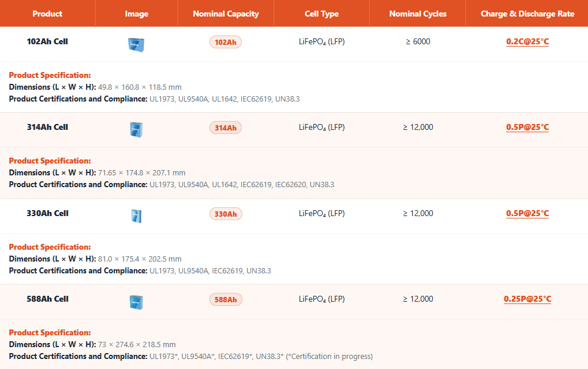Click the 330Ah capacity badge
This screenshot has height=369, width=588.
225,214
